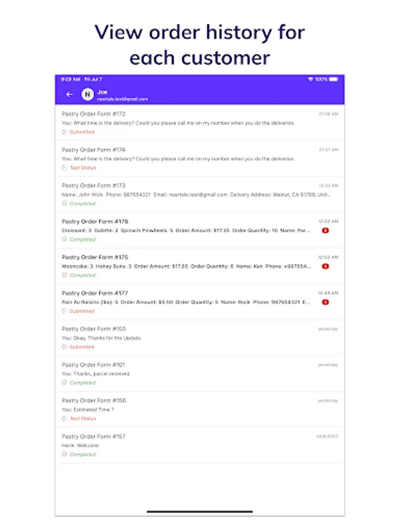
Task: Select the 'yesterday' timestamp on order #155
Action: coord(327,329)
